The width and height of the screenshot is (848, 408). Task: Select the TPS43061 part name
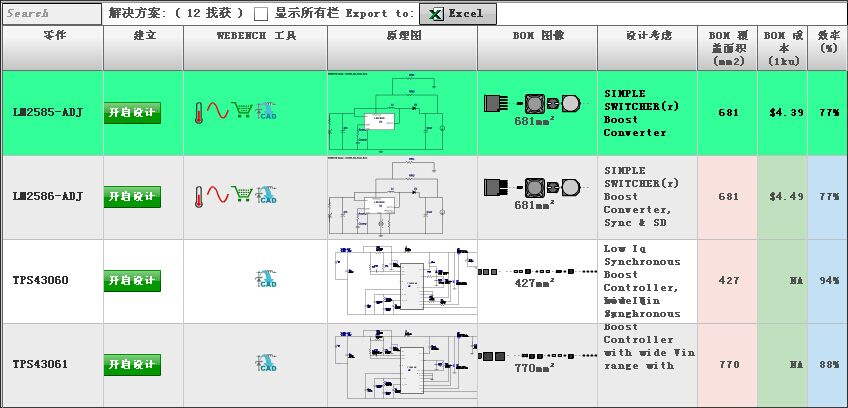(x=41, y=364)
